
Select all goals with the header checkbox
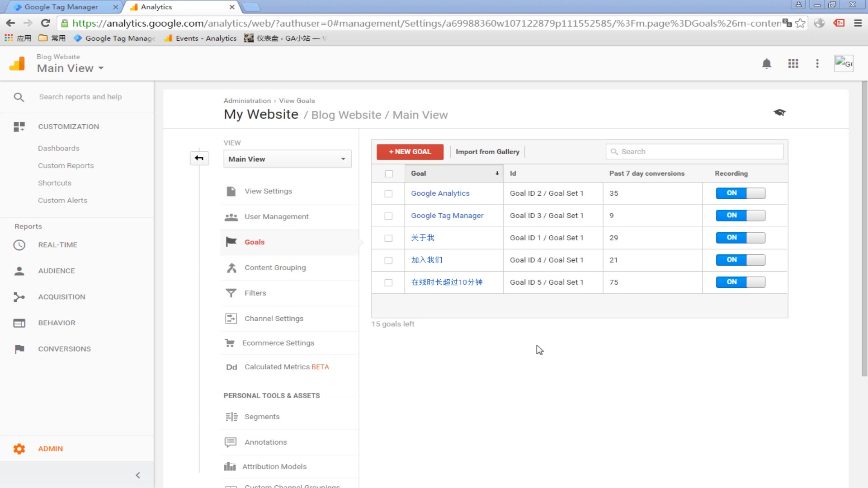tap(389, 174)
